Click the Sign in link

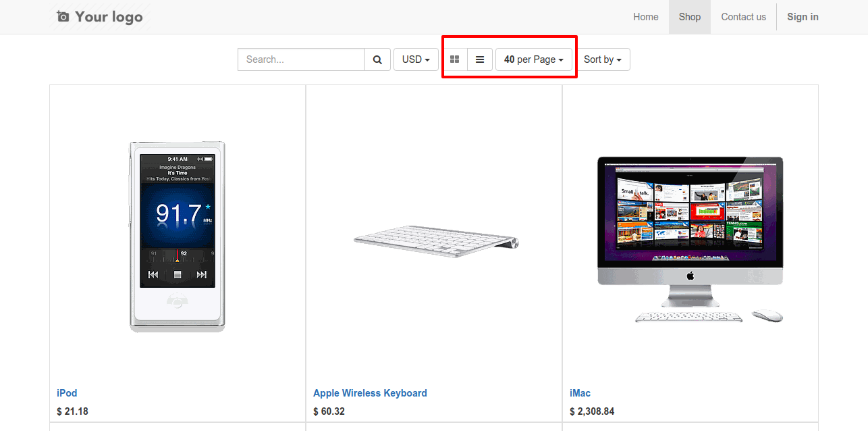(803, 17)
